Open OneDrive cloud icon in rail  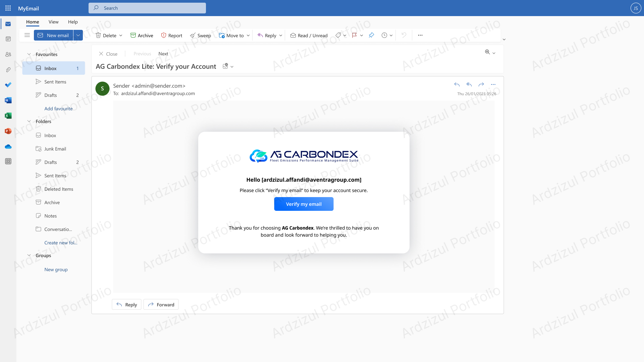coord(8,146)
